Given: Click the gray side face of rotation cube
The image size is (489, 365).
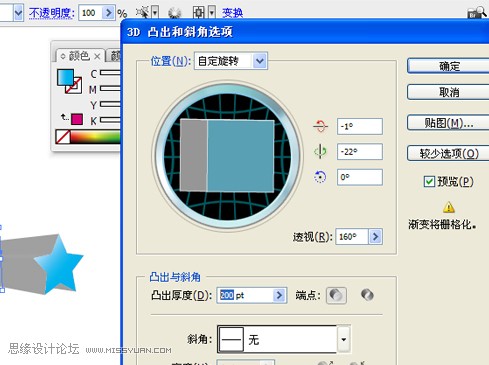Looking at the screenshot, I should tap(194, 155).
